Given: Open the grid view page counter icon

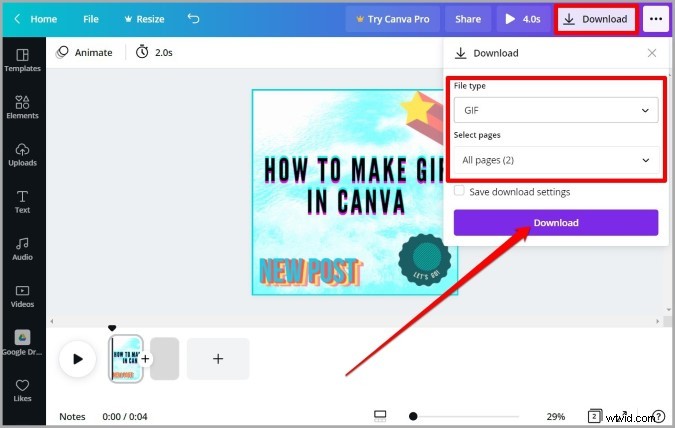Looking at the screenshot, I should tap(594, 416).
